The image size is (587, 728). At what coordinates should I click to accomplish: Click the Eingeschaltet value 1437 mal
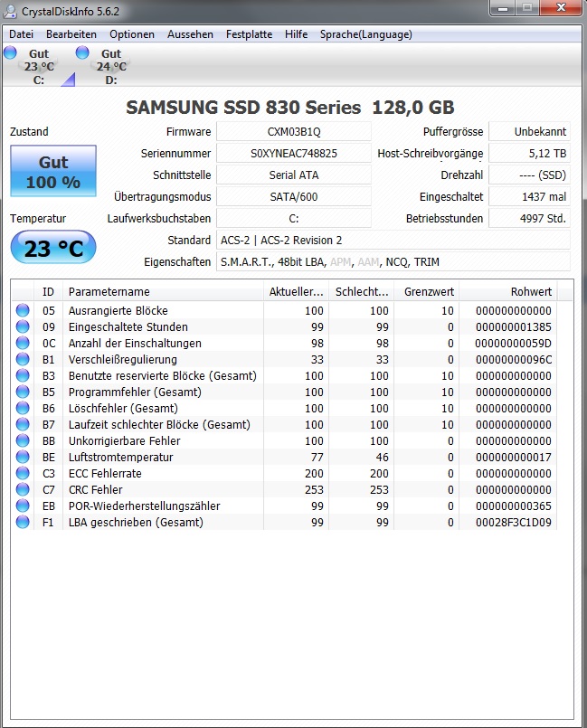[530, 196]
